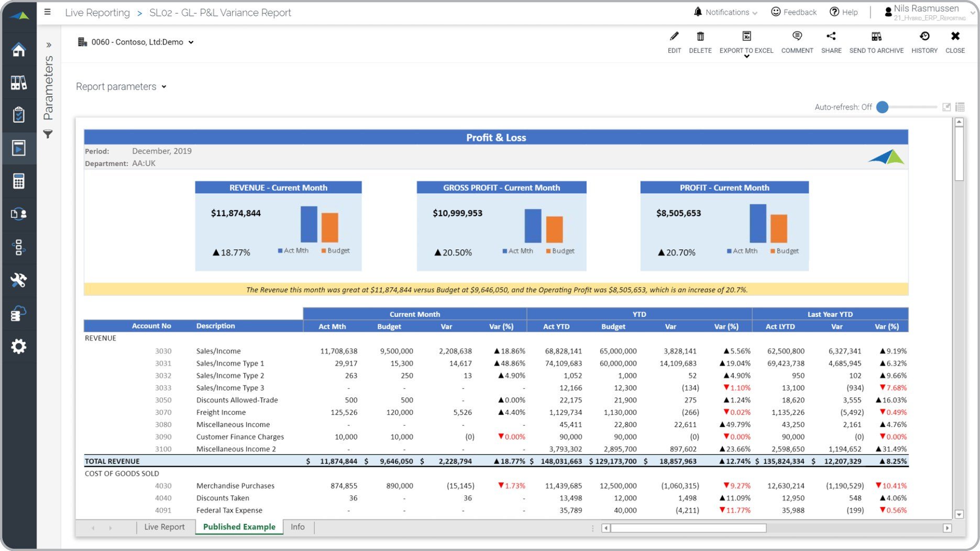Open the Comment tool
The image size is (980, 551).
[797, 37]
